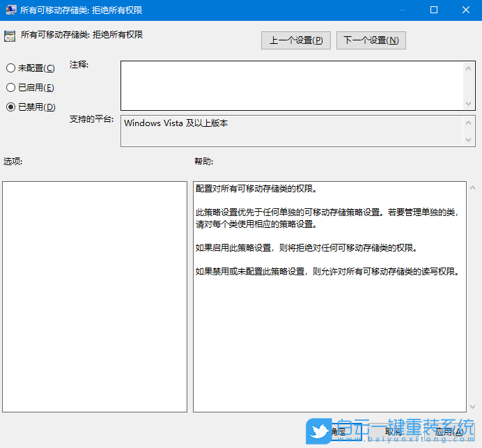Image resolution: width=482 pixels, height=448 pixels.
Task: Click the title bar window icon
Action: click(x=10, y=10)
